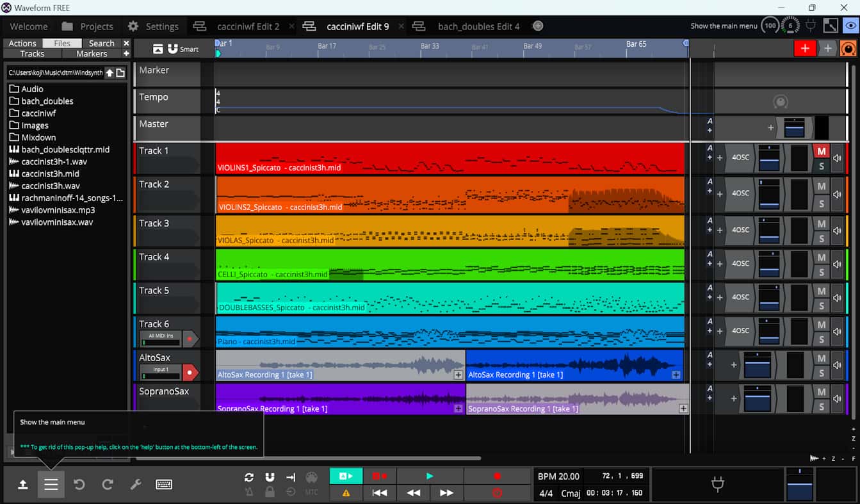Unmute Track 1 by clicking its red M
The image size is (860, 504).
pyautogui.click(x=822, y=151)
